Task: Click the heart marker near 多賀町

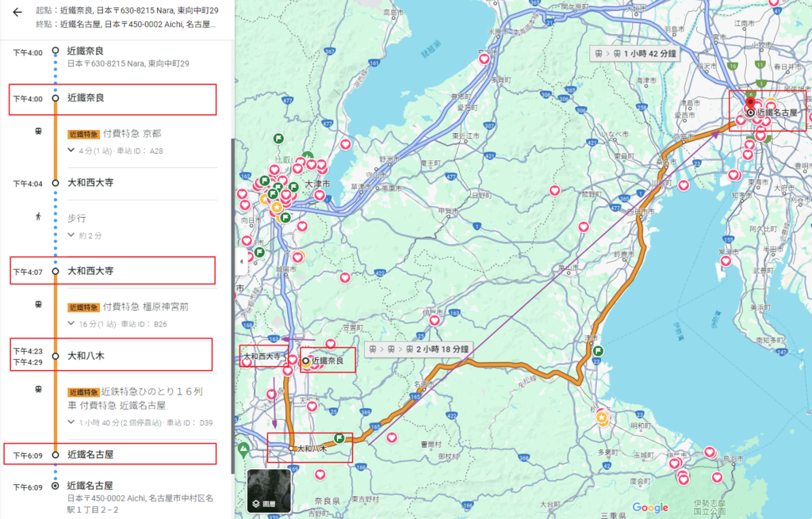Action: 485,59
